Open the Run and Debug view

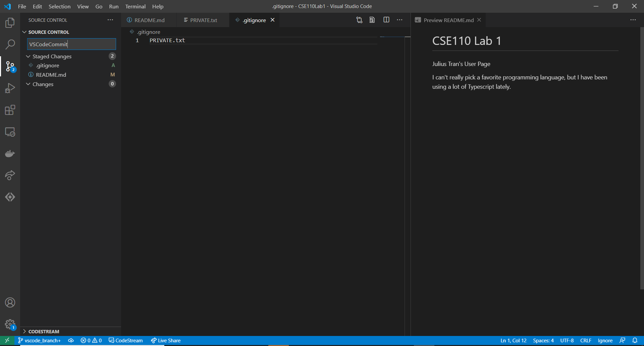[x=10, y=88]
